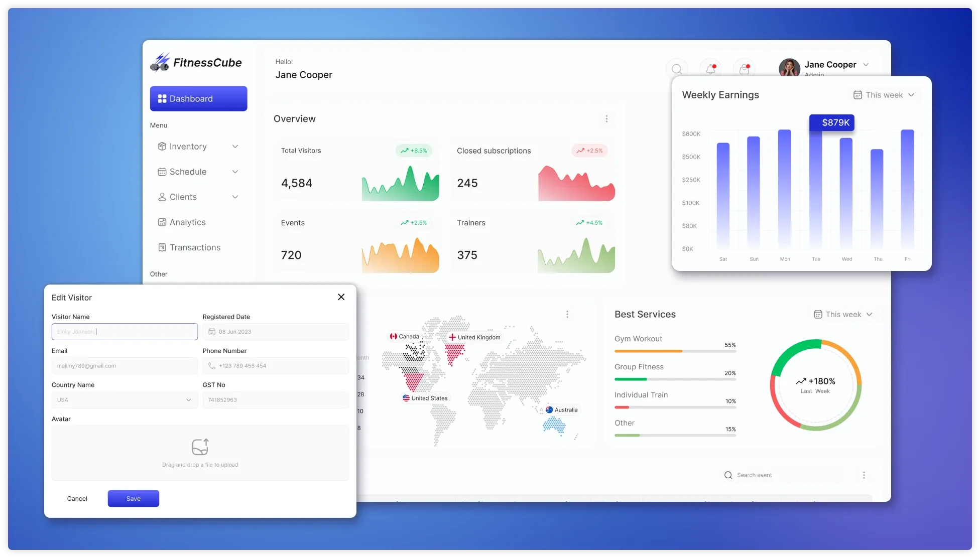Expand the Inventory menu chevron
Screen dimensions: 980x558
point(235,147)
